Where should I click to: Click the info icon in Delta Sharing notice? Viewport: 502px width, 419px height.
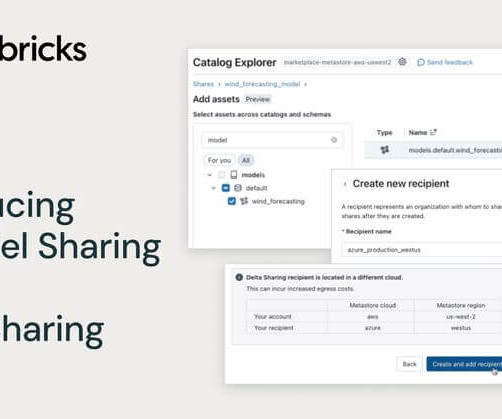(x=239, y=277)
